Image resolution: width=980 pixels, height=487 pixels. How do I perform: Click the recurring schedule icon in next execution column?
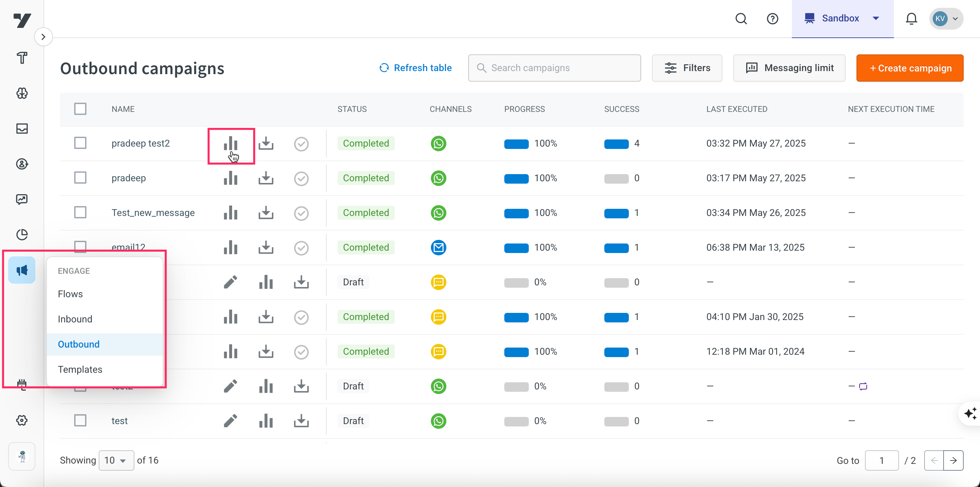[x=863, y=386]
